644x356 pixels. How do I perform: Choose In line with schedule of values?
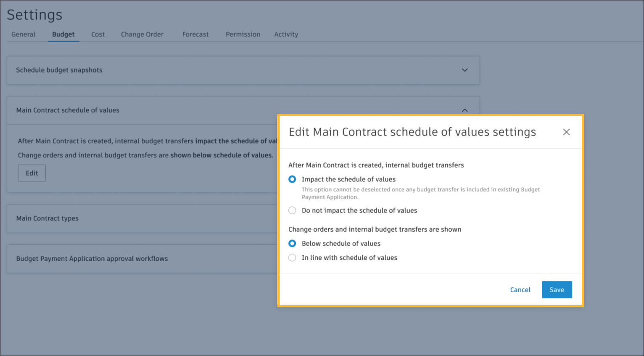pos(292,258)
